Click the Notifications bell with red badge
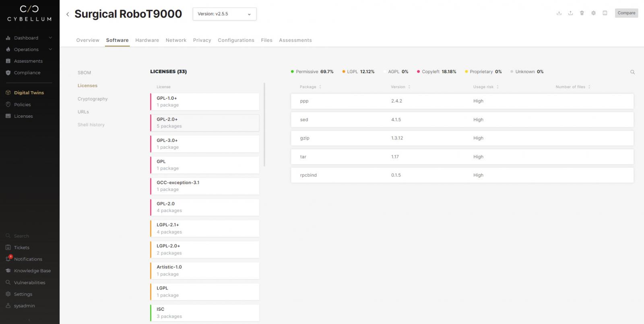 (8, 258)
